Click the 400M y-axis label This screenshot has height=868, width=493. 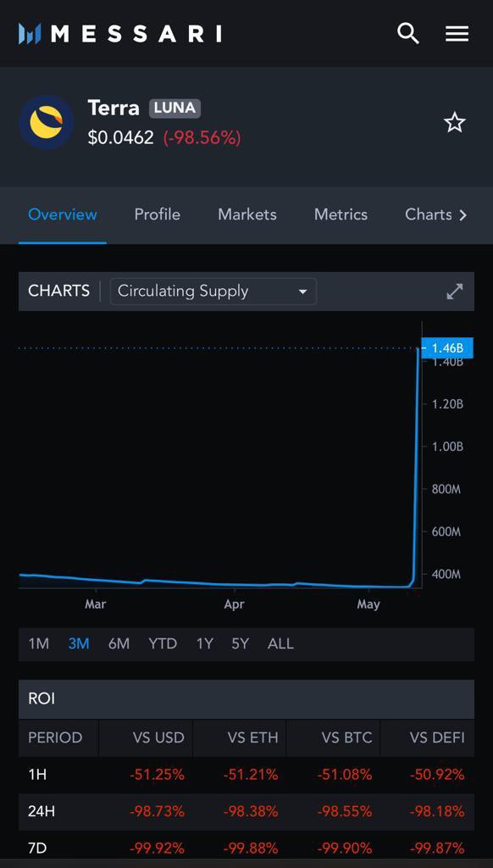pos(446,575)
